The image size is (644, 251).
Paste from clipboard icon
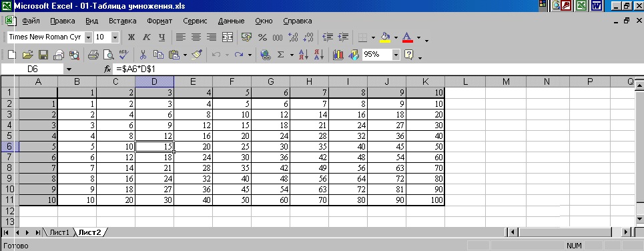click(x=174, y=55)
